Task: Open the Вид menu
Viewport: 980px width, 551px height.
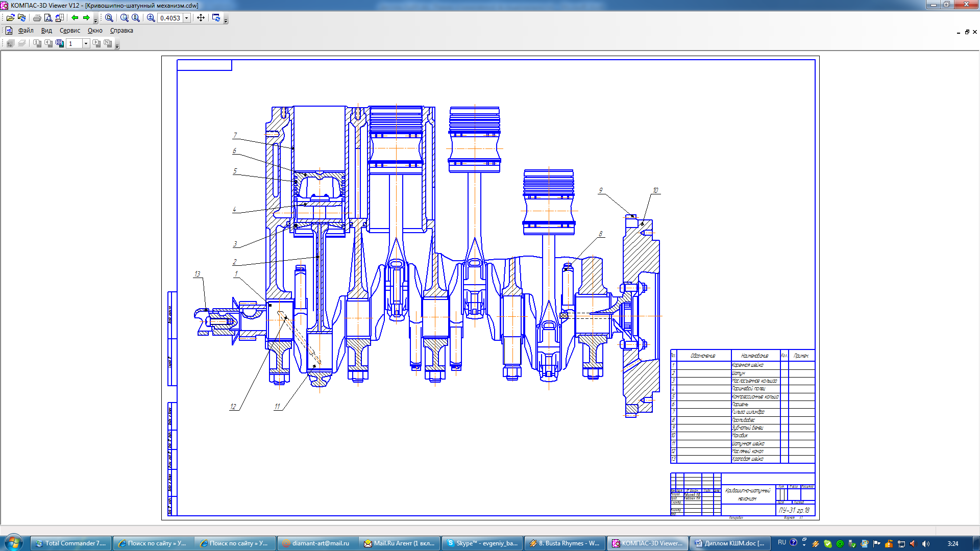Action: [x=46, y=31]
